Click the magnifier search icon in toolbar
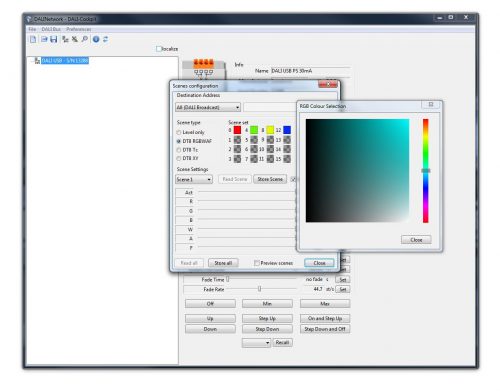This screenshot has width=500, height=391. tap(85, 39)
